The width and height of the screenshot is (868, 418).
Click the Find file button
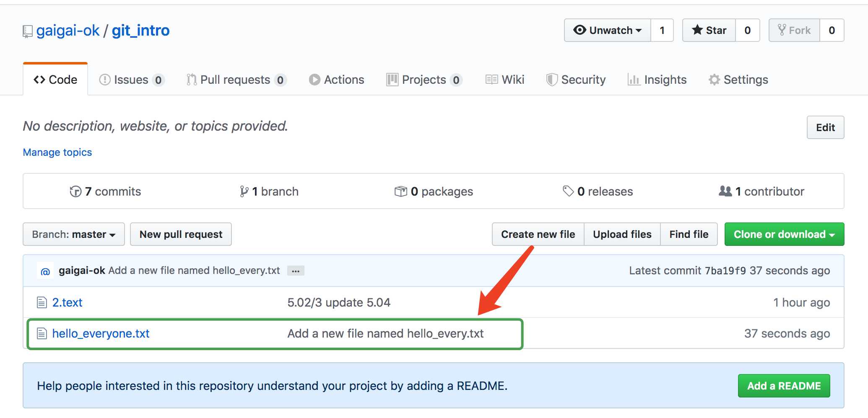pos(689,234)
